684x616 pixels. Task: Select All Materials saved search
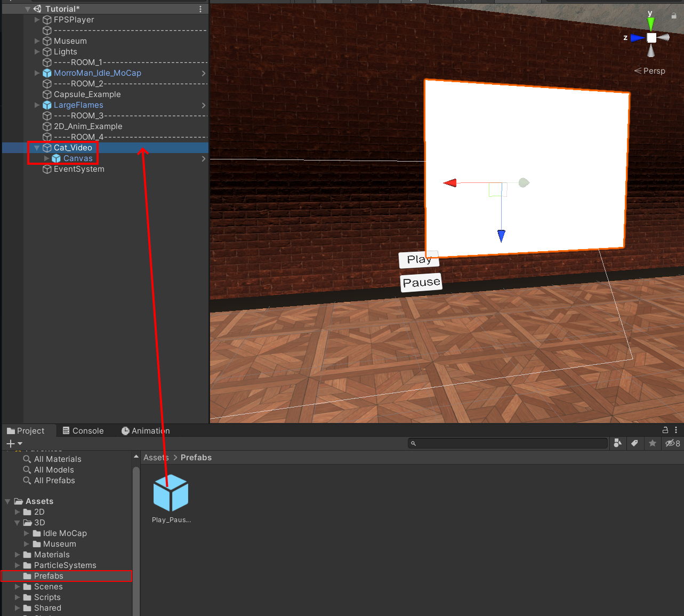tap(58, 459)
